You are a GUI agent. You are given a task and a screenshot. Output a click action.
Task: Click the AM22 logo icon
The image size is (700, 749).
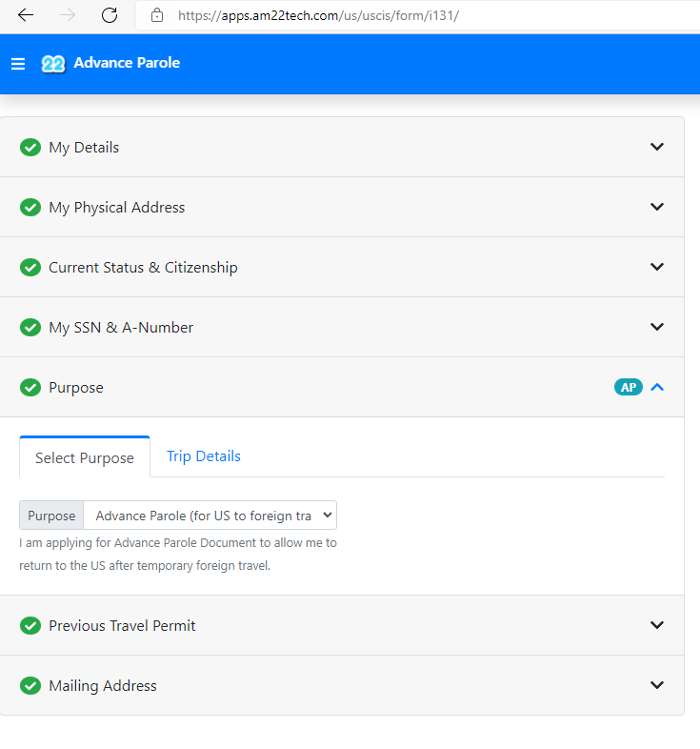(53, 64)
